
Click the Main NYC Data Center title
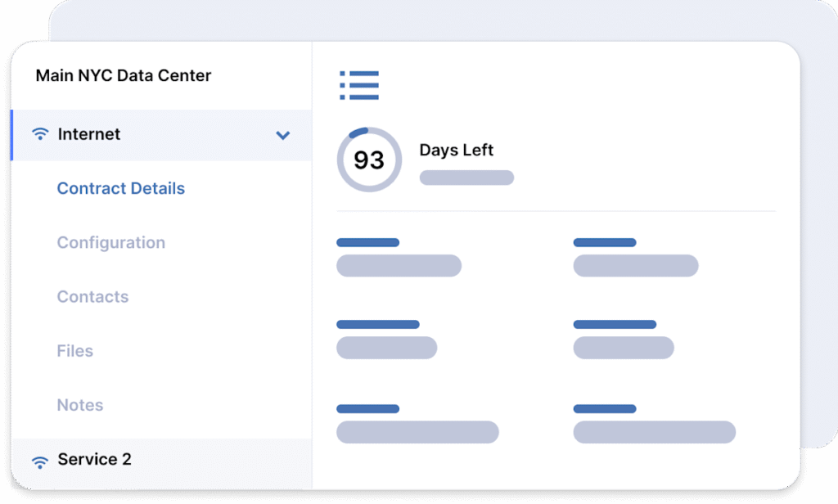[124, 75]
